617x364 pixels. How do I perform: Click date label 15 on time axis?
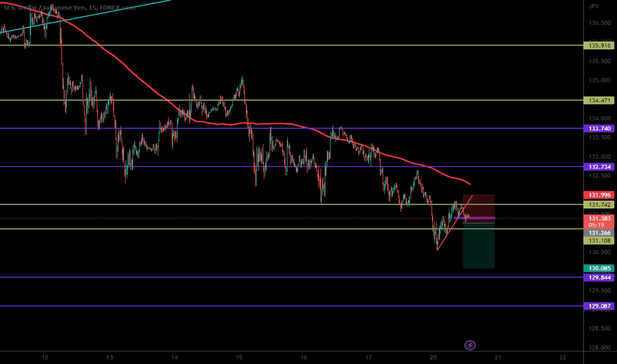[239, 357]
